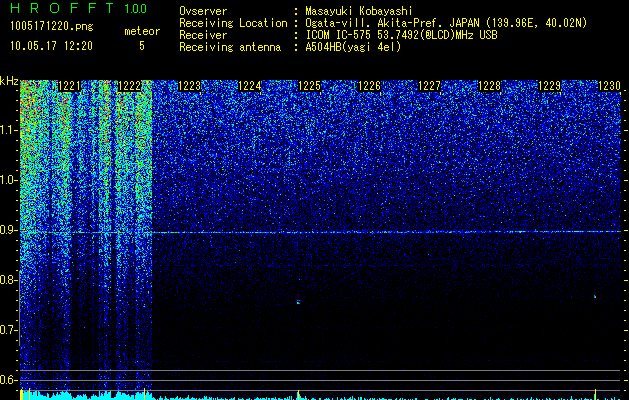Click the 1.0 kHz axis label
This screenshot has width=629, height=400.
coord(9,180)
